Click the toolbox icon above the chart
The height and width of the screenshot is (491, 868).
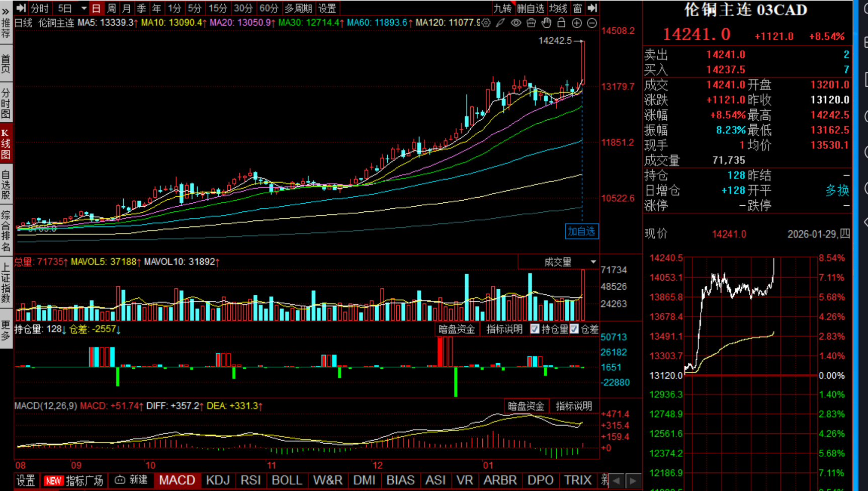coord(531,23)
